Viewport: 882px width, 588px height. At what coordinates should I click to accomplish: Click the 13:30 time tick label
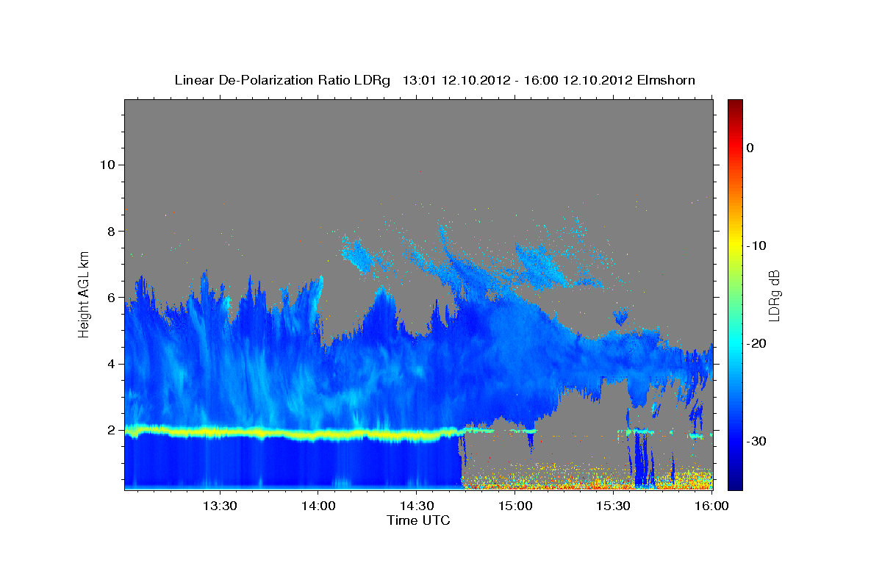(x=219, y=506)
